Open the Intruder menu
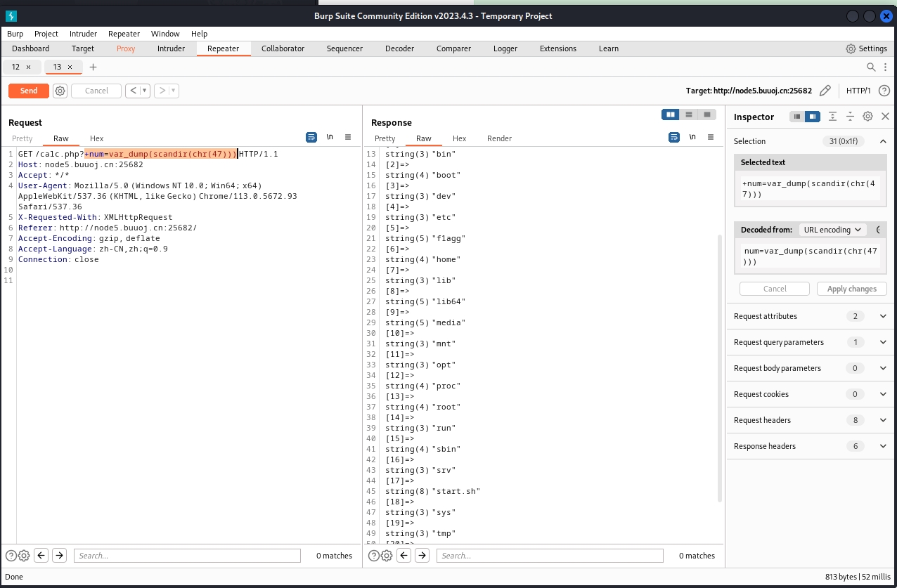 point(83,34)
